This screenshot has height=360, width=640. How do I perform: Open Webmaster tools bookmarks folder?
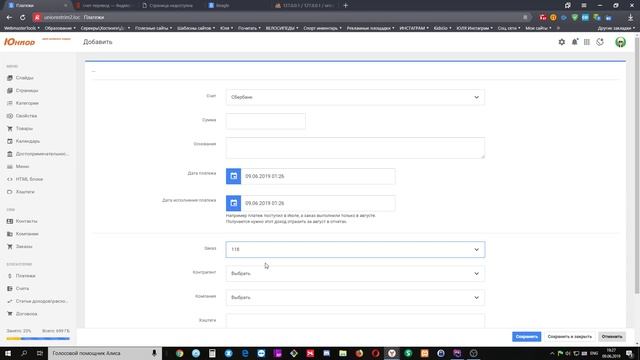[22, 28]
